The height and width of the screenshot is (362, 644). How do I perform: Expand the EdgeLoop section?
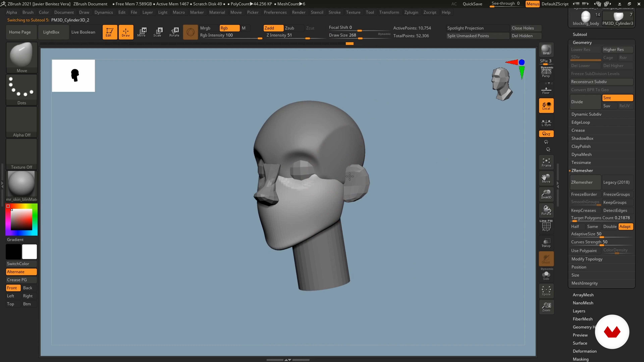click(580, 122)
